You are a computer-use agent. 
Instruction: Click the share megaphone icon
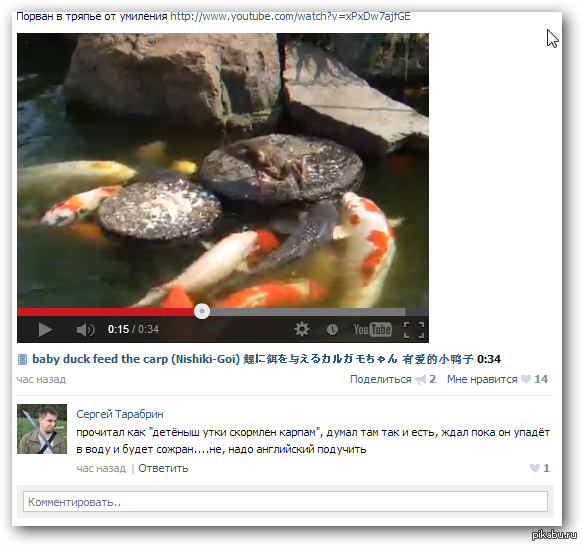(420, 379)
